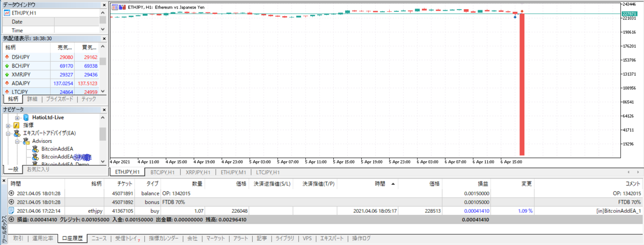Image resolution: width=644 pixels, height=245 pixels.
Task: Switch to the 取引 toolbox tab
Action: (x=18, y=237)
